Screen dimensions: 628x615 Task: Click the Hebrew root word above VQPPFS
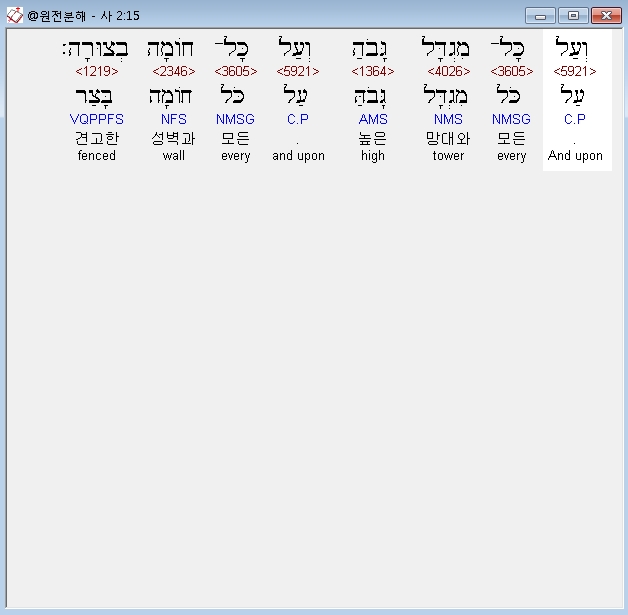coord(95,96)
